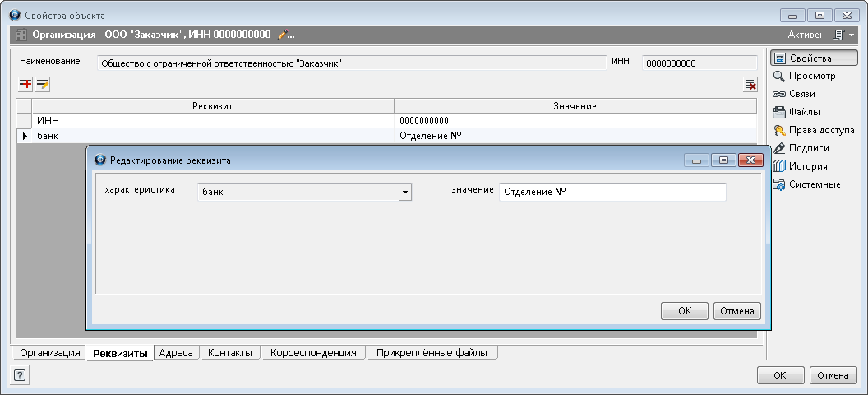This screenshot has height=395, width=868.
Task: Switch to the Адреса tab
Action: (176, 353)
